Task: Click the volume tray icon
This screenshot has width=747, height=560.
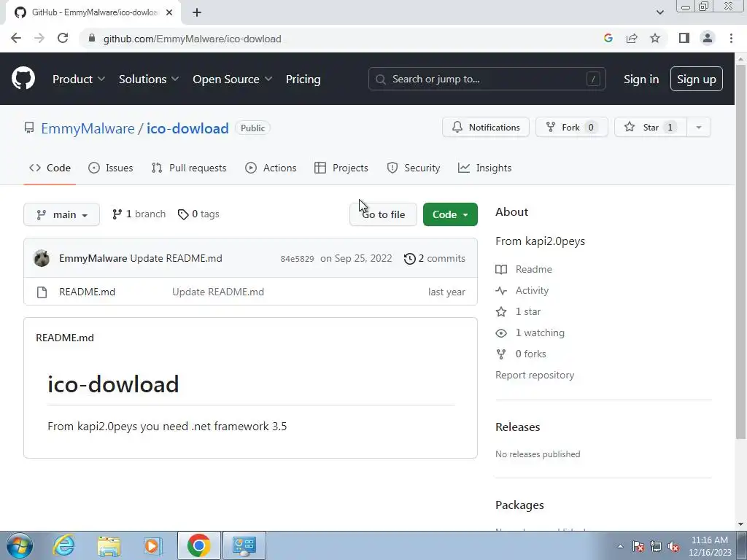Action: point(673,547)
